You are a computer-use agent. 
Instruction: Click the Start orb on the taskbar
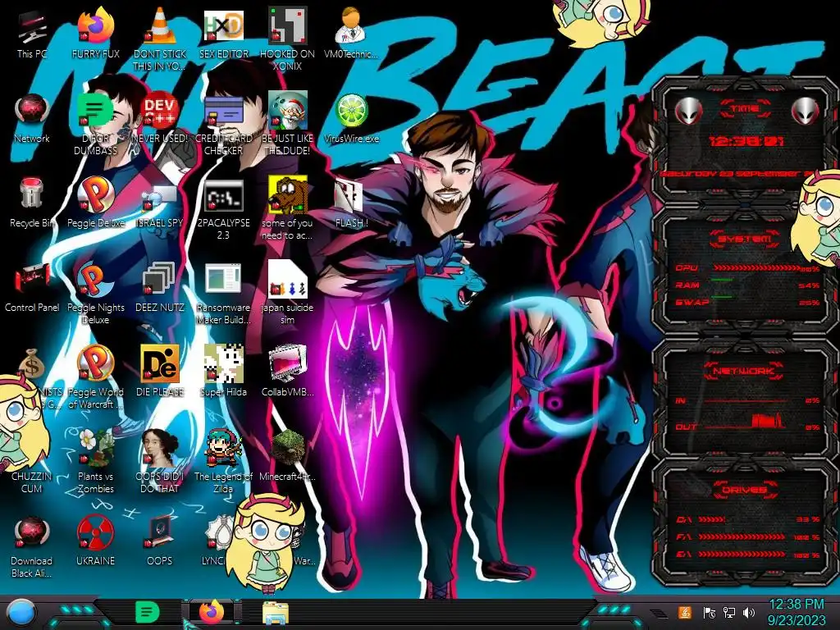point(20,614)
